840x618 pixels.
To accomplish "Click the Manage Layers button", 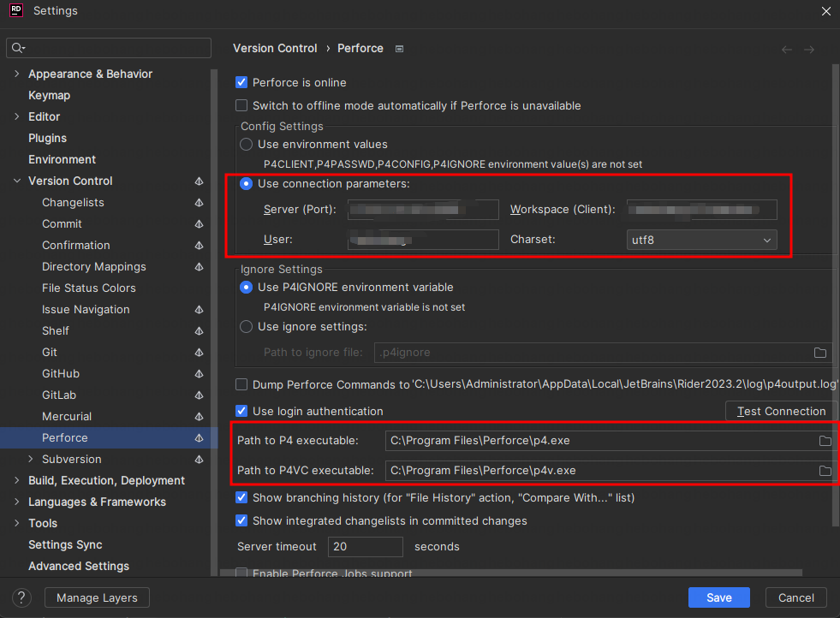I will (x=97, y=597).
